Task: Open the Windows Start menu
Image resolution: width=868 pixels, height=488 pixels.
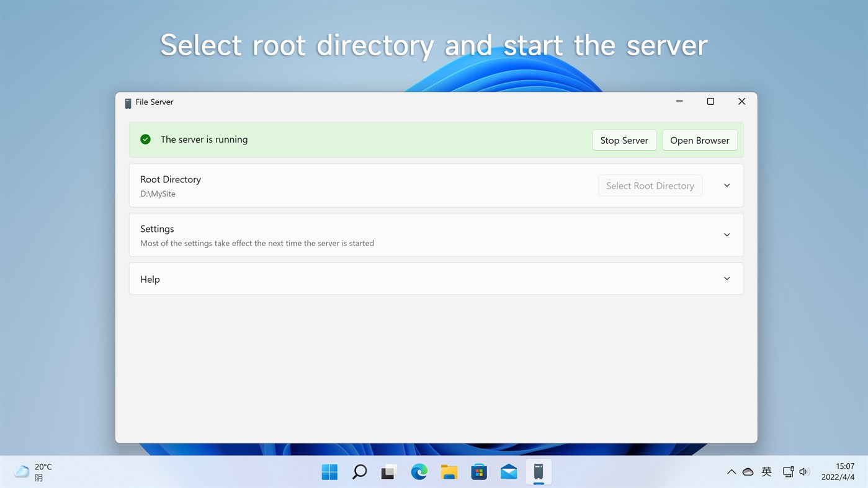Action: [x=329, y=472]
